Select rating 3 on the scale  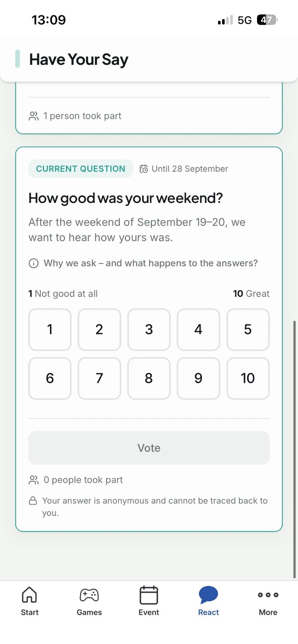click(x=149, y=329)
